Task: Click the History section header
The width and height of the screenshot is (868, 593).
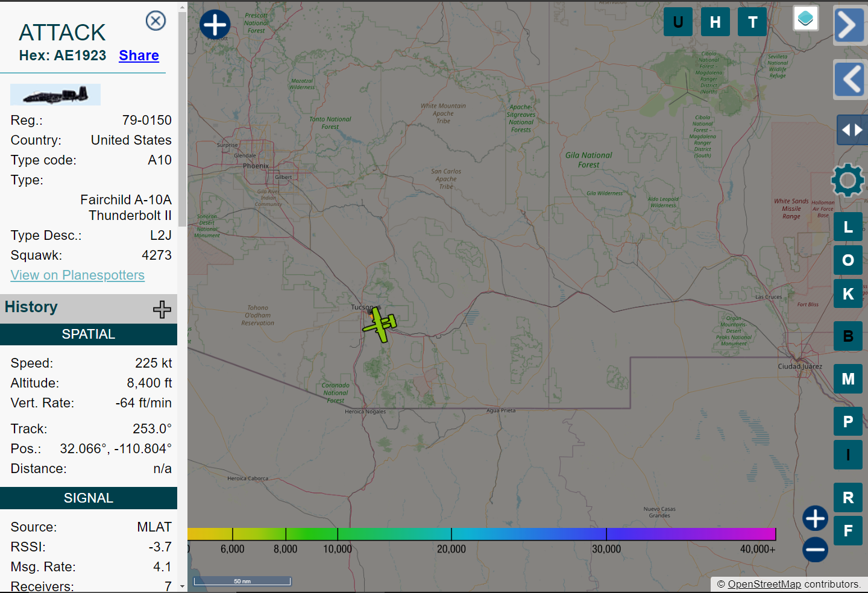Action: pos(89,307)
